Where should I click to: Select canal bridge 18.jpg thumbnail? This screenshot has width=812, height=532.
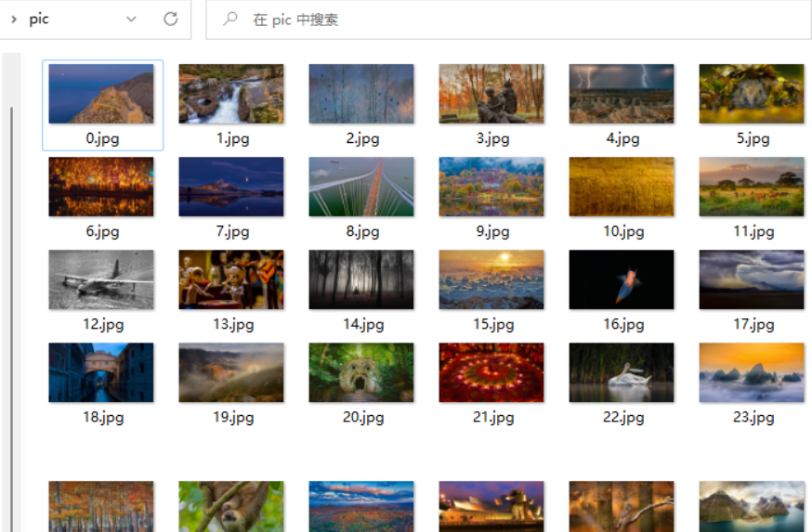pos(101,372)
